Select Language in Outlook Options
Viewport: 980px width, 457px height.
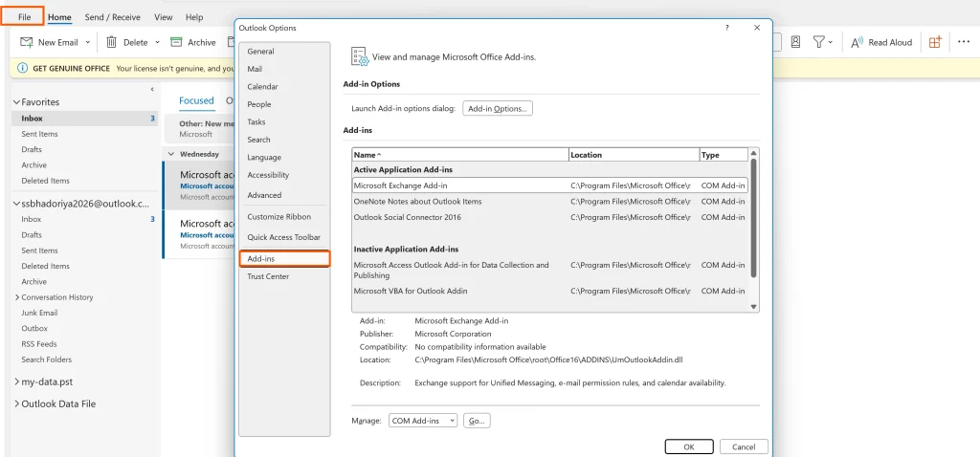[x=284, y=158]
